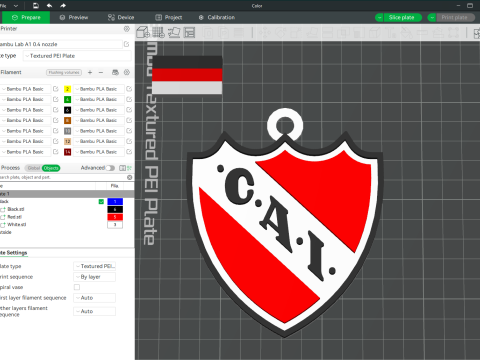Uncheck the green checkbox on Black row
Screen dimensions: 480x360
(x=101, y=202)
